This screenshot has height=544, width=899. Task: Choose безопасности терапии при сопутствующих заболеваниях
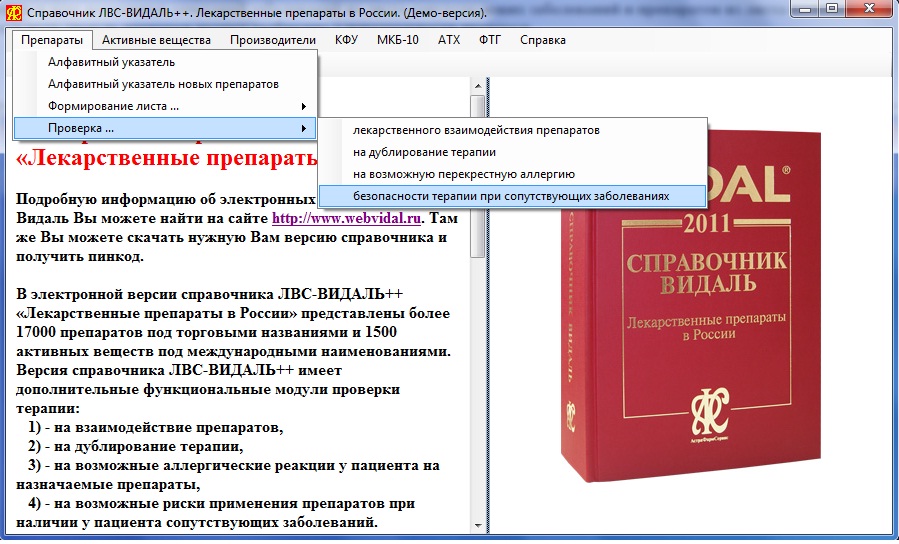513,196
